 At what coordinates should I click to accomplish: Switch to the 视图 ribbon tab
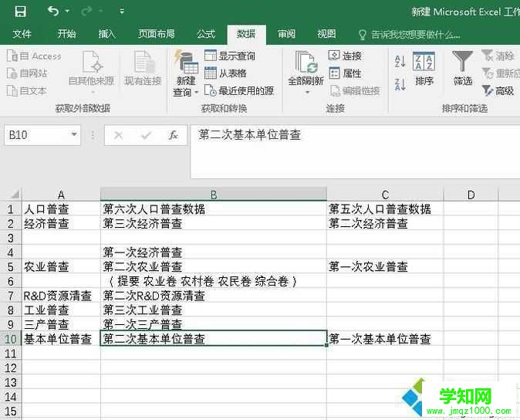(x=326, y=34)
